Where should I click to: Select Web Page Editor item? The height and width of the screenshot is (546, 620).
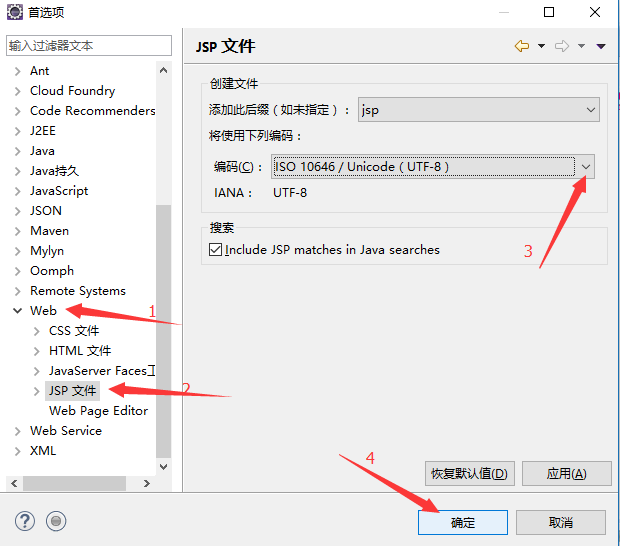point(98,411)
